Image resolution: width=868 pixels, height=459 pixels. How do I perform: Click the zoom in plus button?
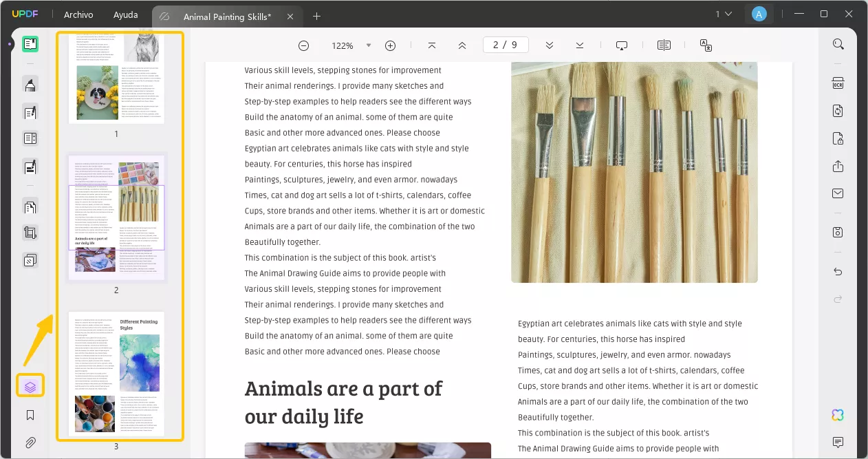pyautogui.click(x=390, y=45)
